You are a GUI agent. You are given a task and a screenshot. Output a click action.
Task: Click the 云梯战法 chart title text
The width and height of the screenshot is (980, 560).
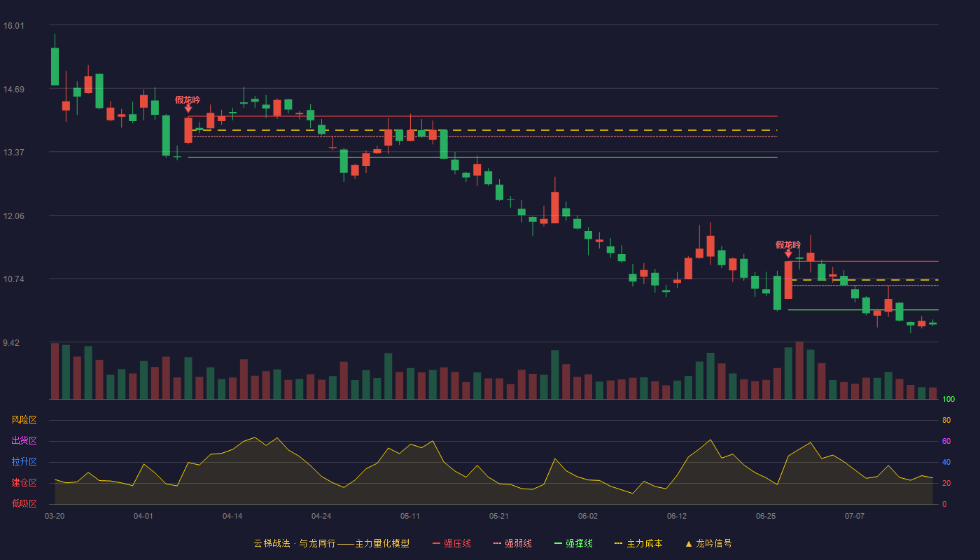(272, 543)
